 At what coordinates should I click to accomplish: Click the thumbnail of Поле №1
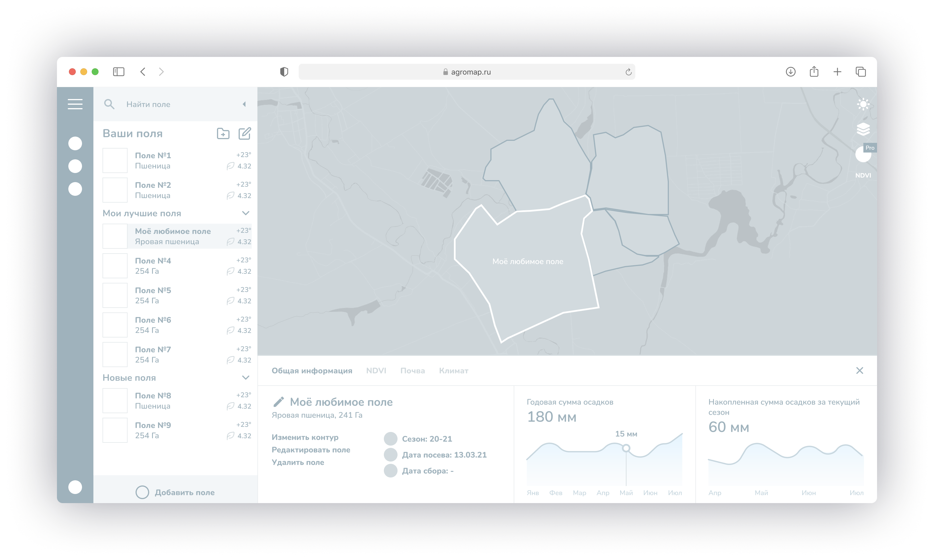pos(115,160)
